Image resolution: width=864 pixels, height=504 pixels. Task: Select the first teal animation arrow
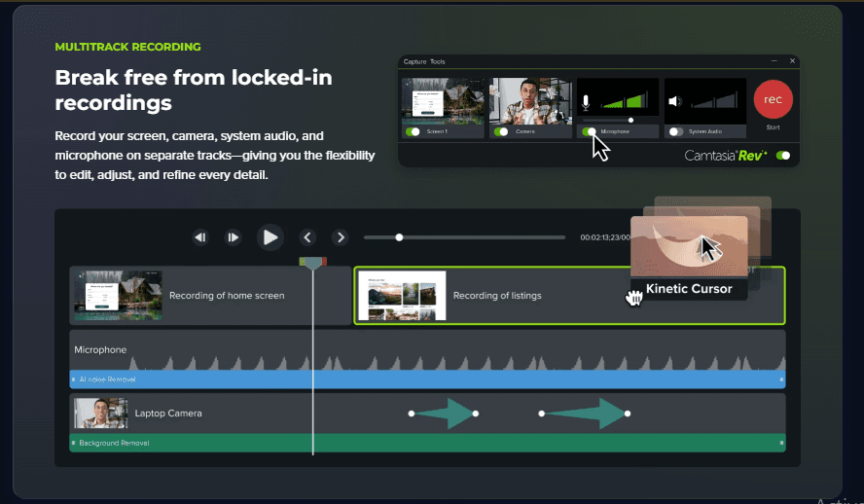444,414
